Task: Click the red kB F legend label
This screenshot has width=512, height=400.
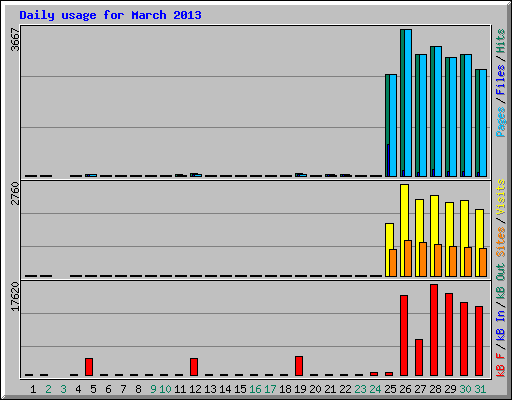Action: [501, 365]
